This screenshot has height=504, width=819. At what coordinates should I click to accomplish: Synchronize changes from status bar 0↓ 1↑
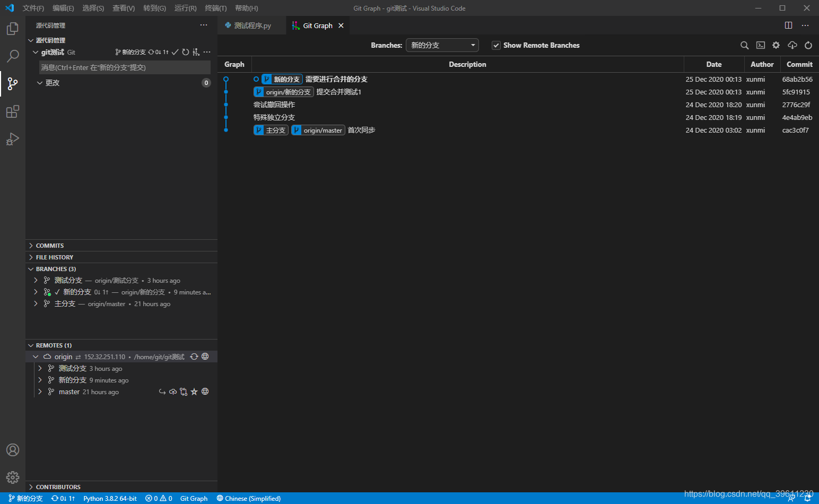[63, 498]
